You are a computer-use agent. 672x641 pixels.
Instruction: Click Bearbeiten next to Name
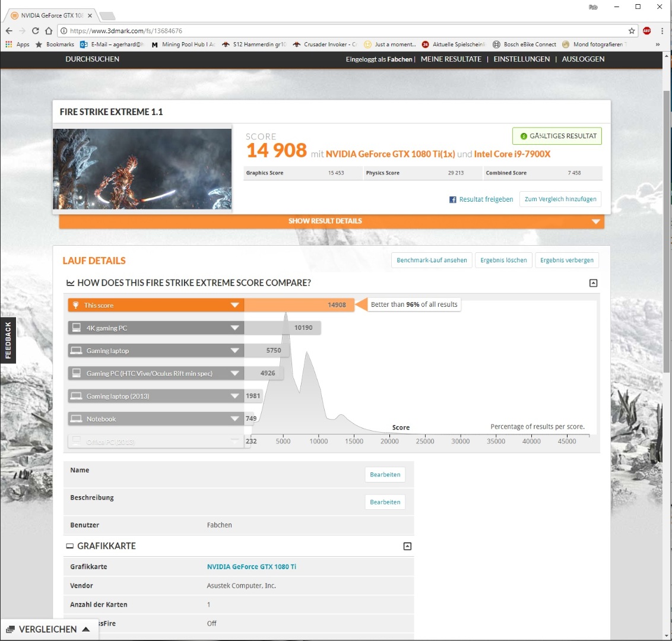tap(385, 474)
